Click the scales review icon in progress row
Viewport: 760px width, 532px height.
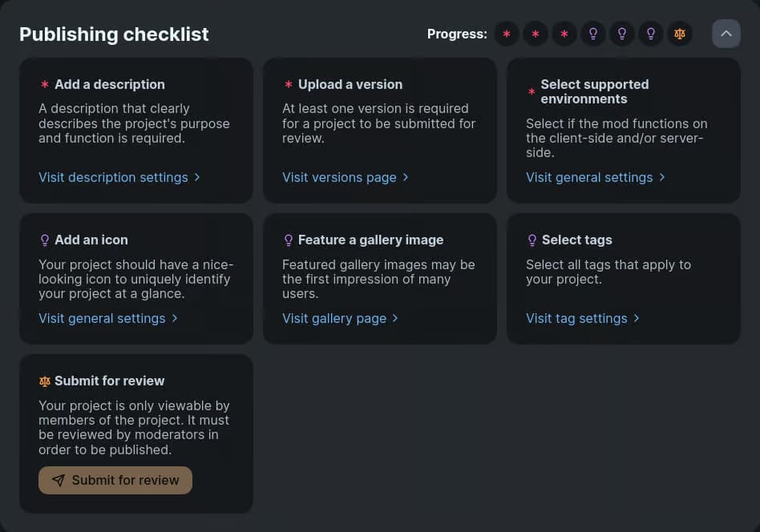(680, 34)
